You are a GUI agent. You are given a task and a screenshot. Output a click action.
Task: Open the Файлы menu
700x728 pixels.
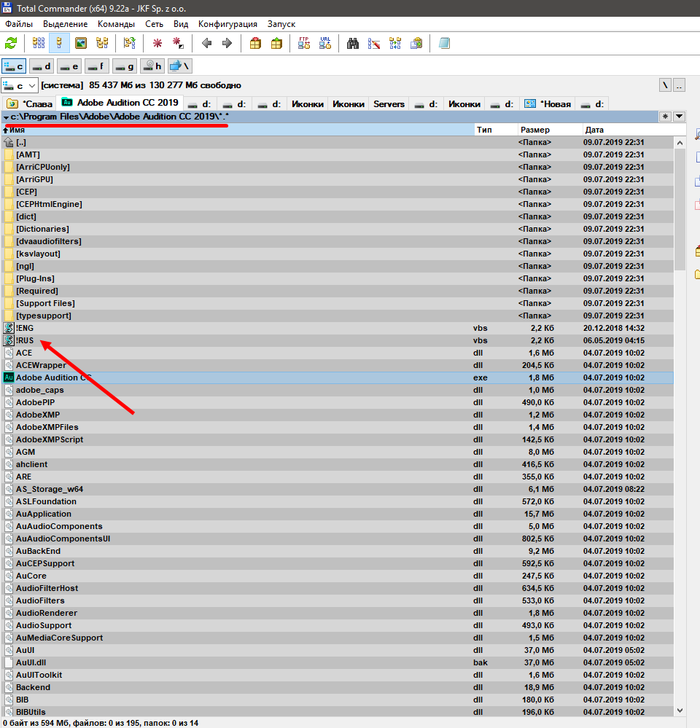click(x=19, y=24)
